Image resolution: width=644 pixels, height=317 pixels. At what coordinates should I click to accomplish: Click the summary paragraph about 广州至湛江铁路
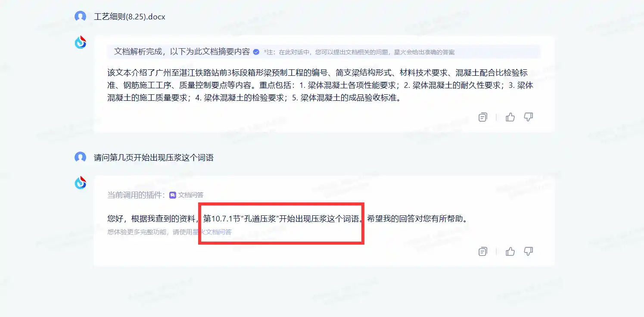320,85
